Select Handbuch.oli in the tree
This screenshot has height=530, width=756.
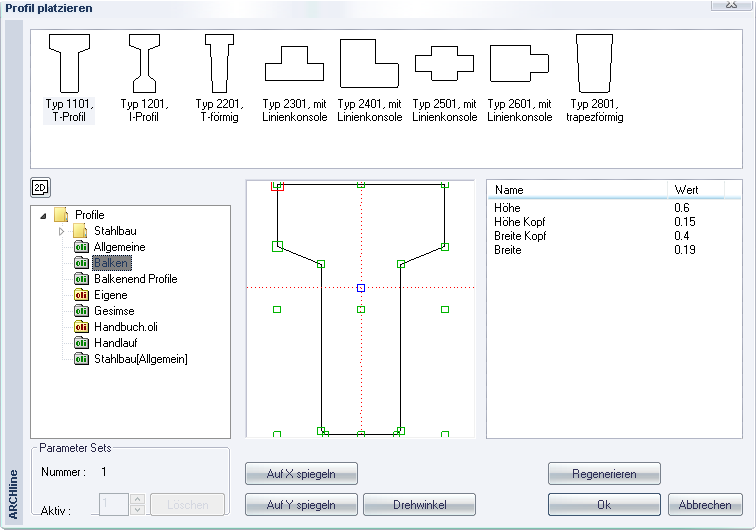point(125,327)
